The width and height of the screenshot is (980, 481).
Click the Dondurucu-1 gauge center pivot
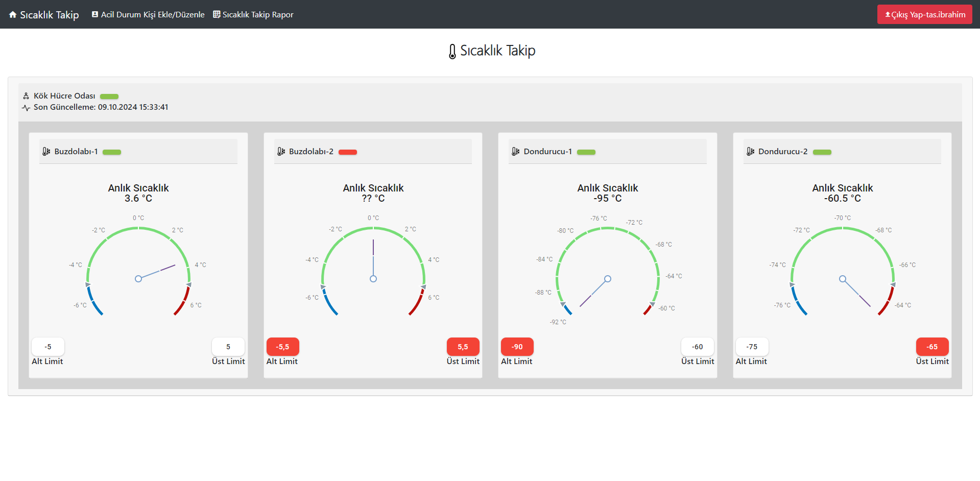pyautogui.click(x=608, y=279)
